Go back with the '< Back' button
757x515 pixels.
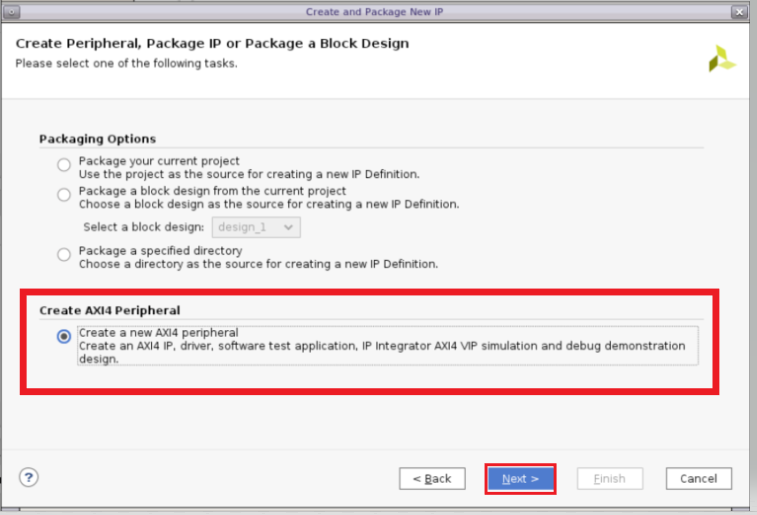coord(432,479)
